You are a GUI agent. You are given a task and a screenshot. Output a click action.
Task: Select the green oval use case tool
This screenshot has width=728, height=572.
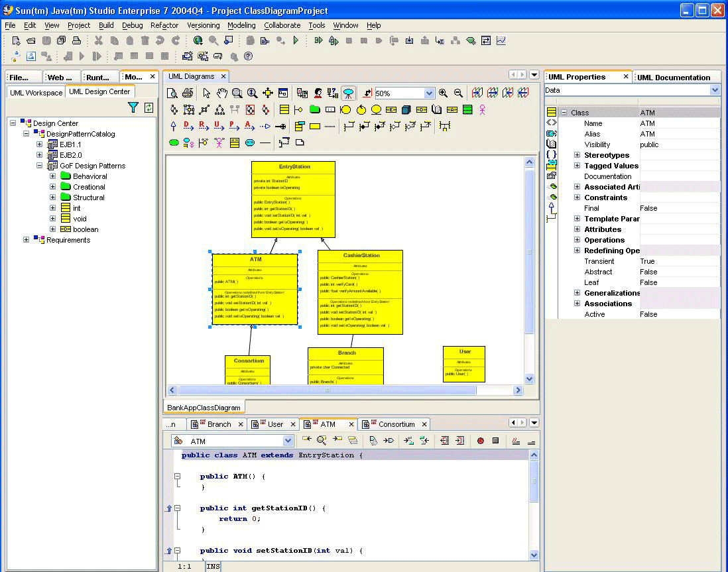click(174, 143)
